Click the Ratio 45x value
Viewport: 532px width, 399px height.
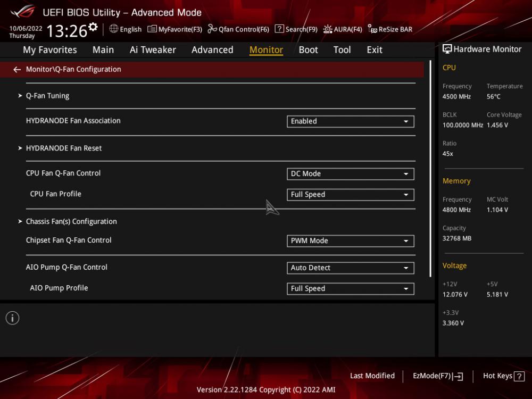[x=447, y=154]
